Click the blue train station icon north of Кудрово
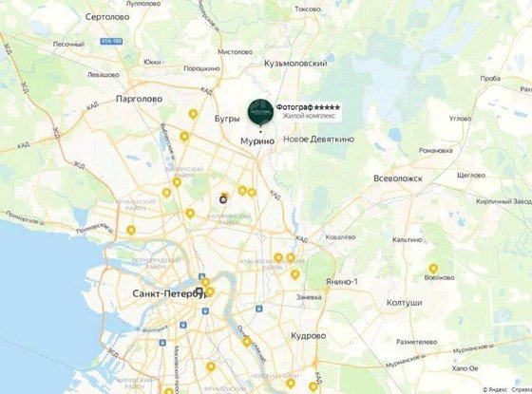The width and height of the screenshot is (532, 394). [259, 309]
